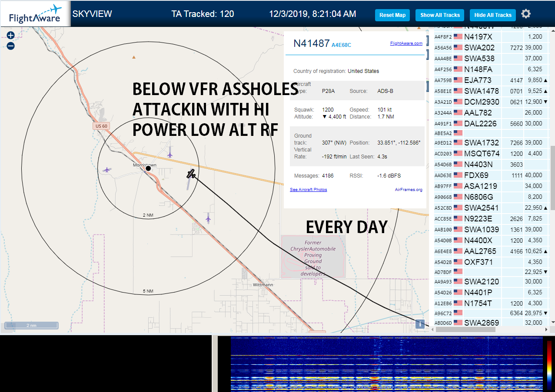The height and width of the screenshot is (392, 555).
Task: Zoom out the map with minus icon
Action: (x=11, y=46)
